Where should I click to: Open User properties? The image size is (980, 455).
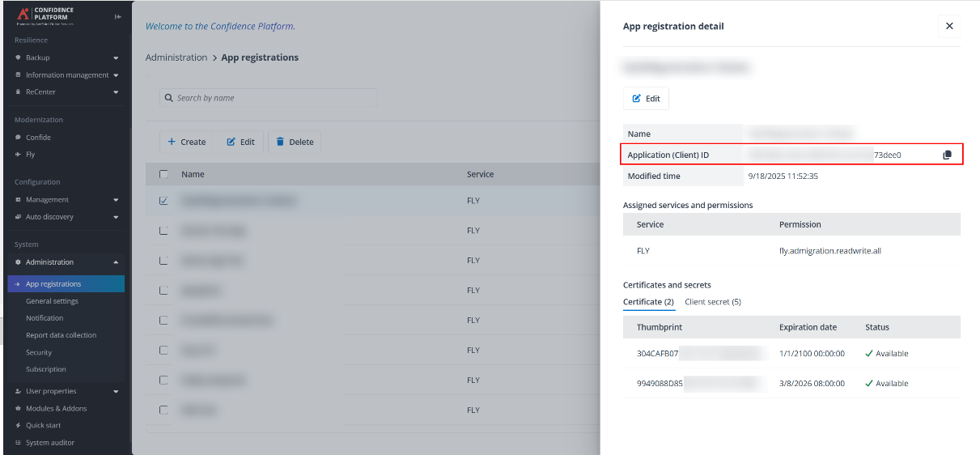[51, 391]
